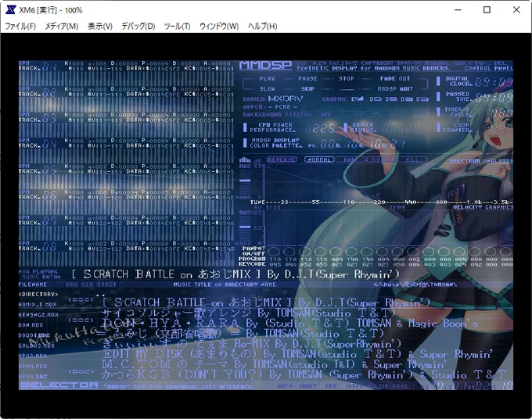This screenshot has height=419, width=532.
Task: Click PLAY in MMDSP control panel
Action: coord(267,79)
